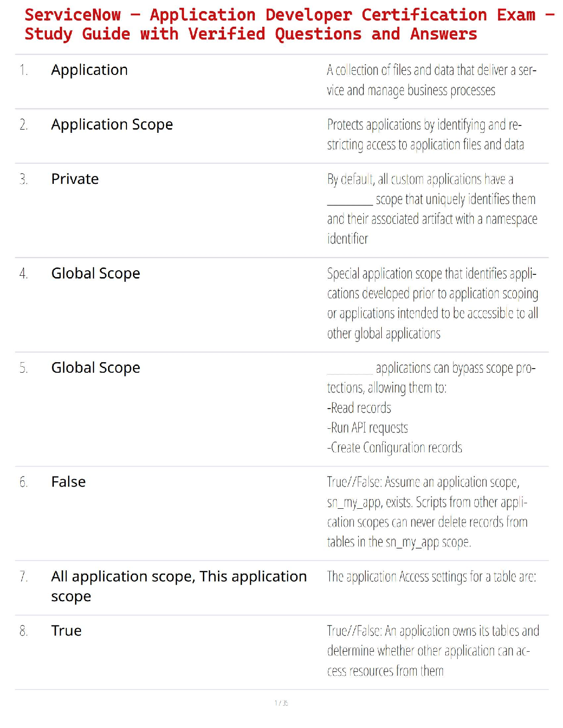
Task: Select the "Special application scope" definition paragraph
Action: click(432, 303)
